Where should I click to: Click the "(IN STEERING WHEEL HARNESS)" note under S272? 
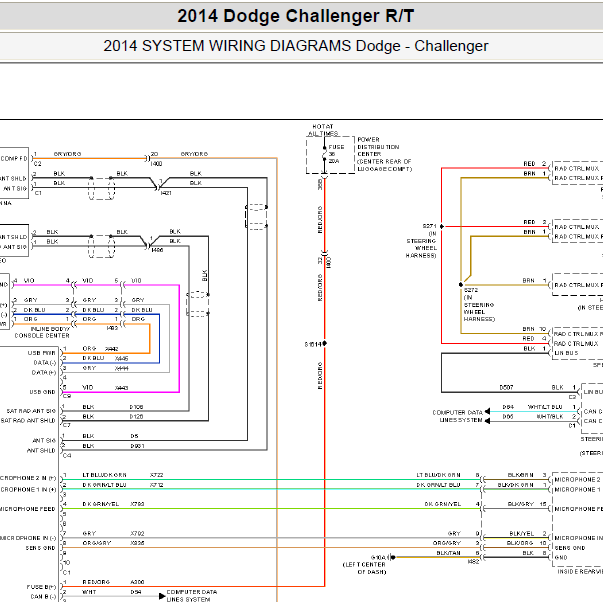[479, 308]
